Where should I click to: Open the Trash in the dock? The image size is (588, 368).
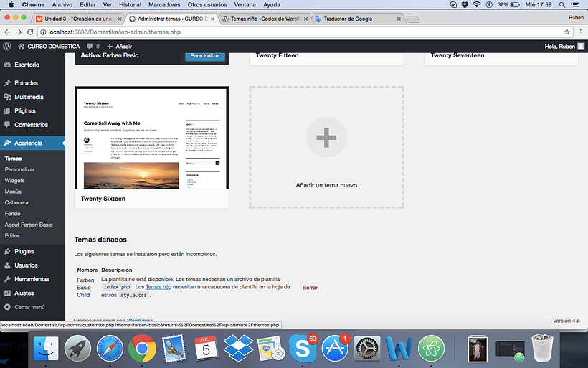(542, 349)
